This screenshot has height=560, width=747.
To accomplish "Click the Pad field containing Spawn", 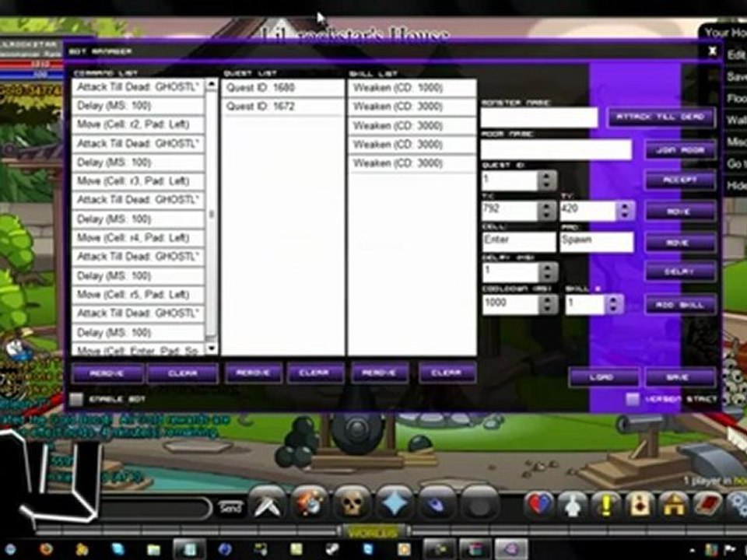I will [x=597, y=241].
